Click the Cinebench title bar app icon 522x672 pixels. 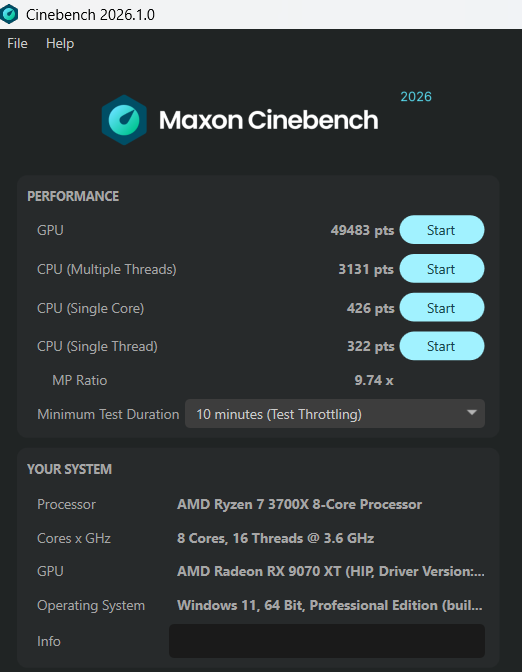pos(9,14)
